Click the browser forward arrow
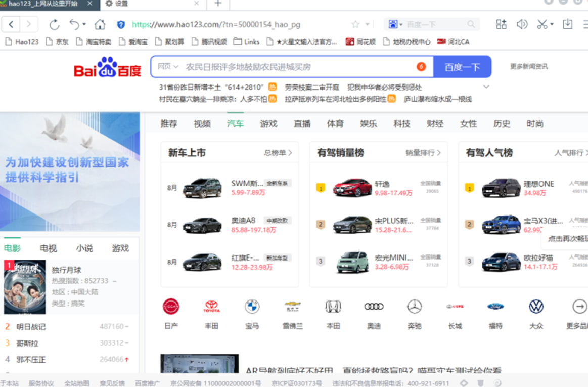This screenshot has width=588, height=387. pyautogui.click(x=28, y=25)
